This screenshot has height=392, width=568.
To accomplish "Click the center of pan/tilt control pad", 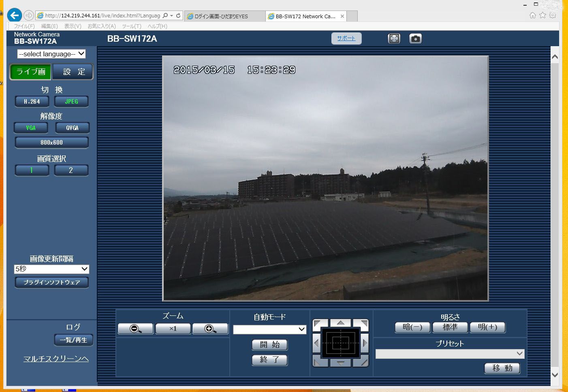I will tap(341, 343).
